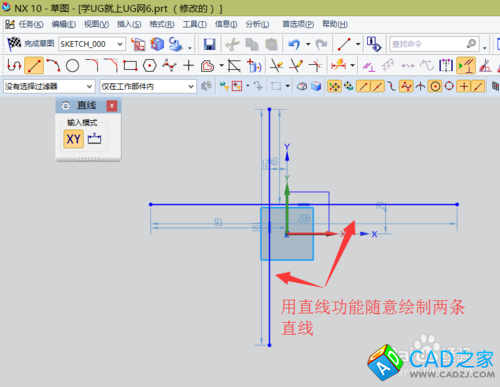Open the 插入(S) menu
Viewport: 500px width, 387px height.
(129, 24)
